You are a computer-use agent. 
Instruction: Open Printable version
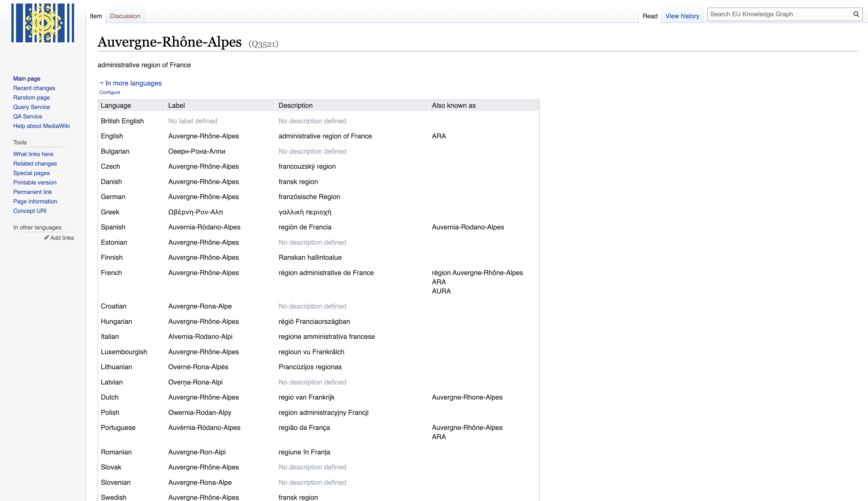click(x=35, y=182)
